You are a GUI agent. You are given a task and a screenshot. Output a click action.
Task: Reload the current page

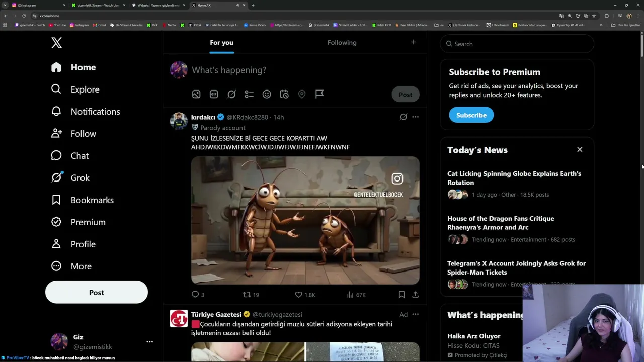tap(24, 16)
